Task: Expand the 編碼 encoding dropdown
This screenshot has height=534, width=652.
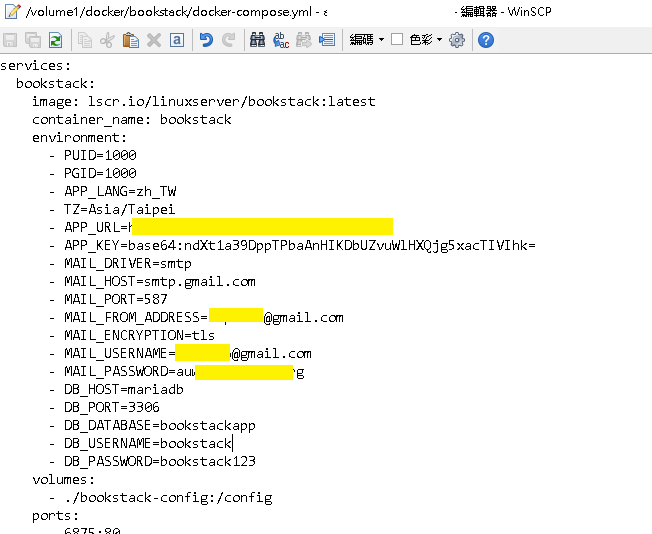Action: (367, 40)
